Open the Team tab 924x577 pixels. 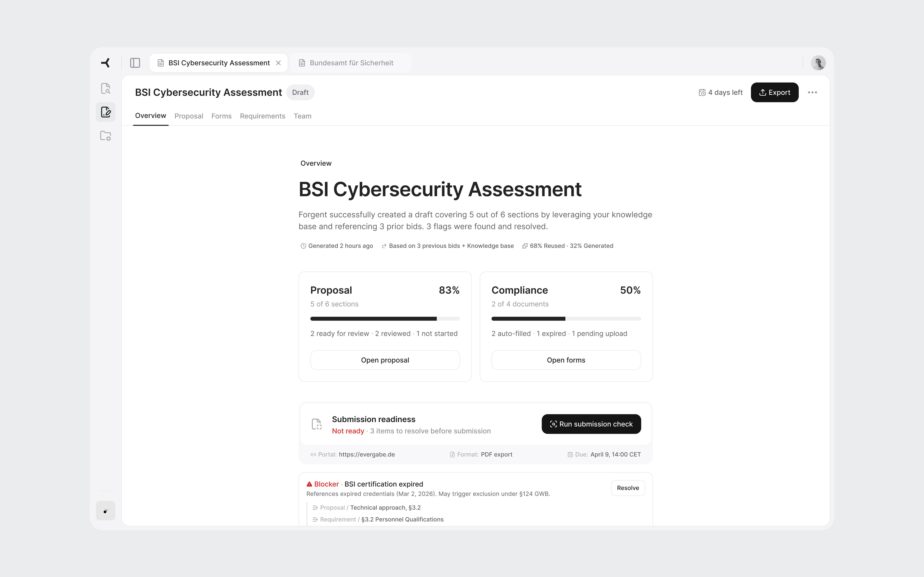tap(302, 116)
